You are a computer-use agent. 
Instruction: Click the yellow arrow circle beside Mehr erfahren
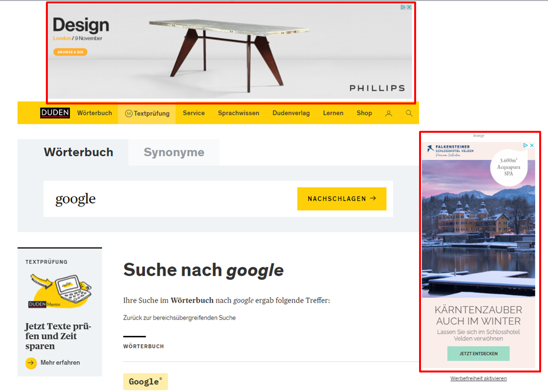click(x=31, y=363)
